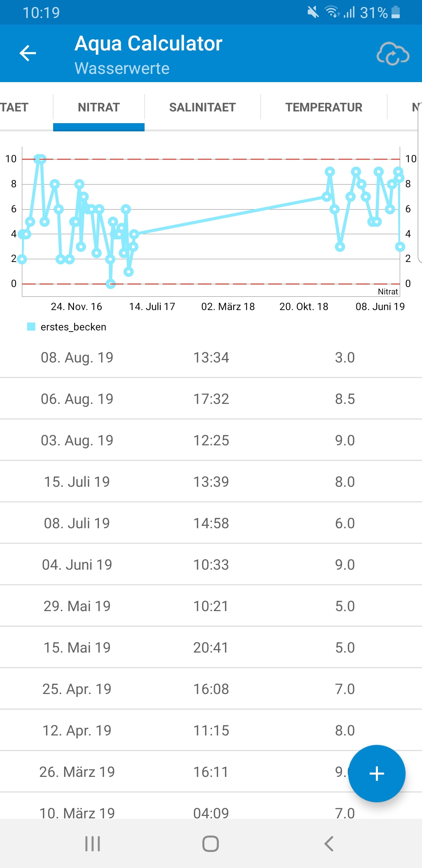
Task: Switch to the TEMPERATUR tab
Action: pyautogui.click(x=324, y=107)
